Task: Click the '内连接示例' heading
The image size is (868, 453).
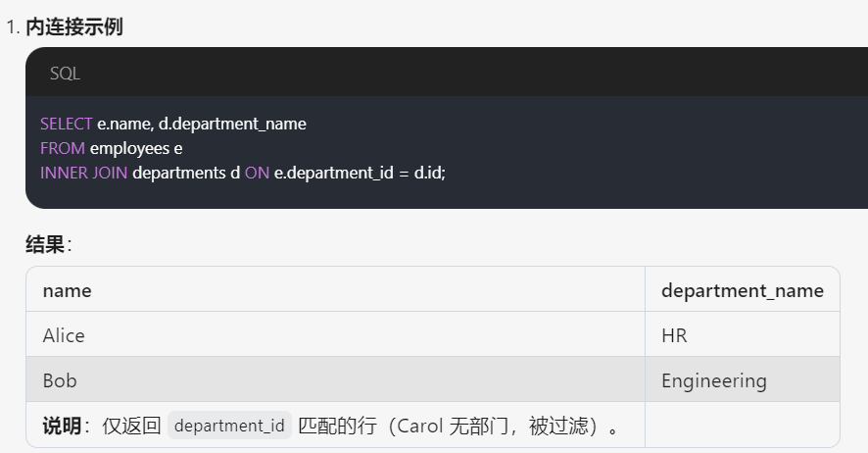Action: pyautogui.click(x=74, y=27)
